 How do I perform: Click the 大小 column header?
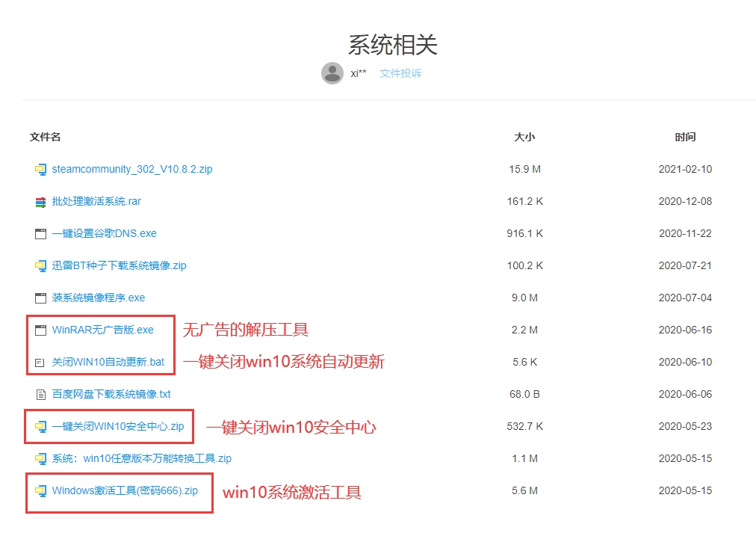click(x=524, y=137)
